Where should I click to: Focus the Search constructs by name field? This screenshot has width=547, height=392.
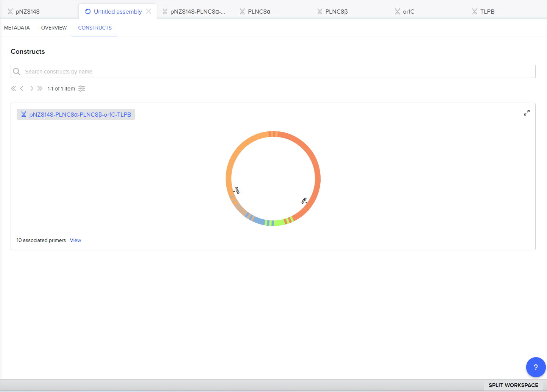(273, 72)
